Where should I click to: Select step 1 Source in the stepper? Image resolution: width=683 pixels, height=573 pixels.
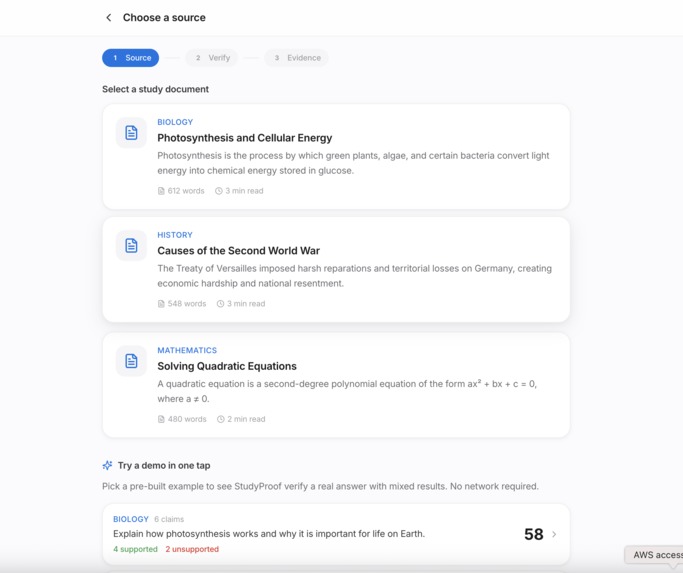click(130, 58)
